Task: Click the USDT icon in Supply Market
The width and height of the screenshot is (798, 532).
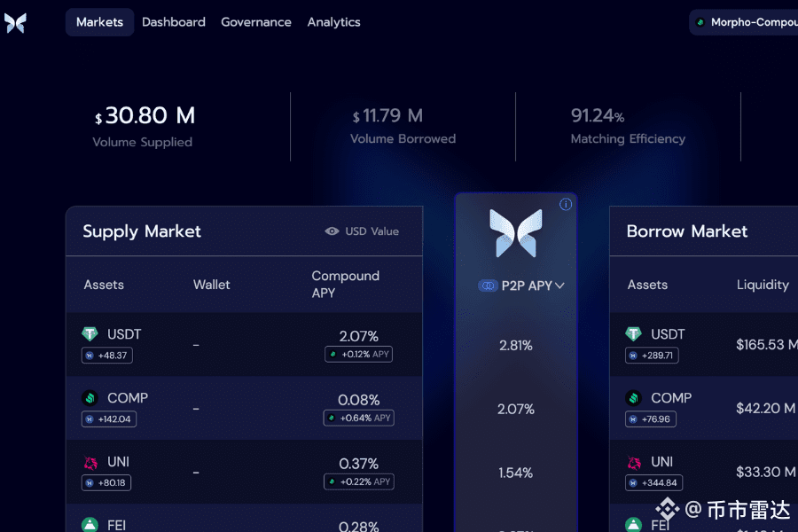Action: pos(90,334)
